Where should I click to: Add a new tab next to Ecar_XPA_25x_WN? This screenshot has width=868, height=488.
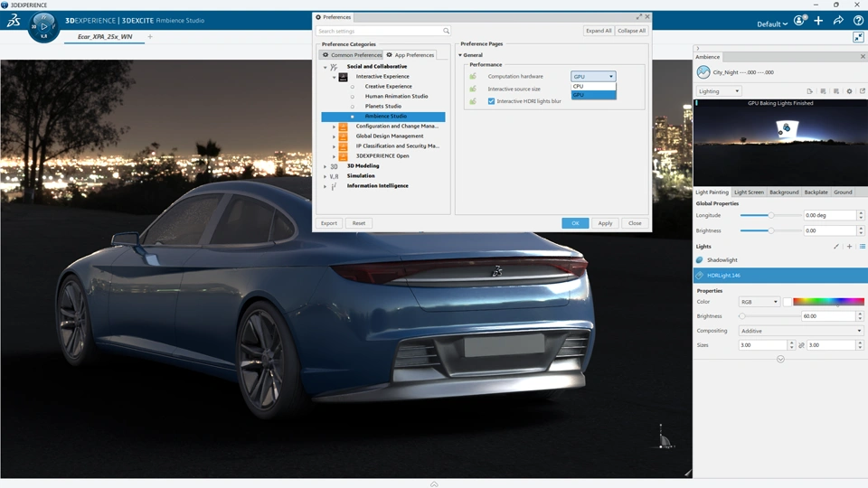pyautogui.click(x=150, y=36)
